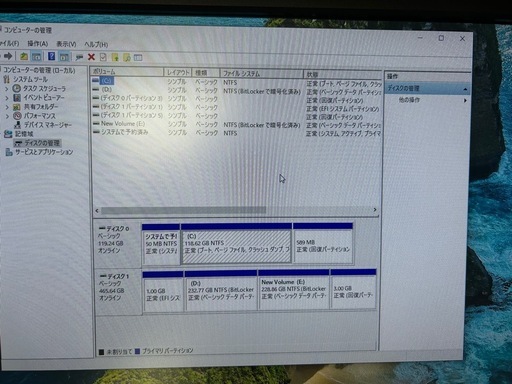Click the タスク スケジューラ clock icon

click(x=17, y=88)
